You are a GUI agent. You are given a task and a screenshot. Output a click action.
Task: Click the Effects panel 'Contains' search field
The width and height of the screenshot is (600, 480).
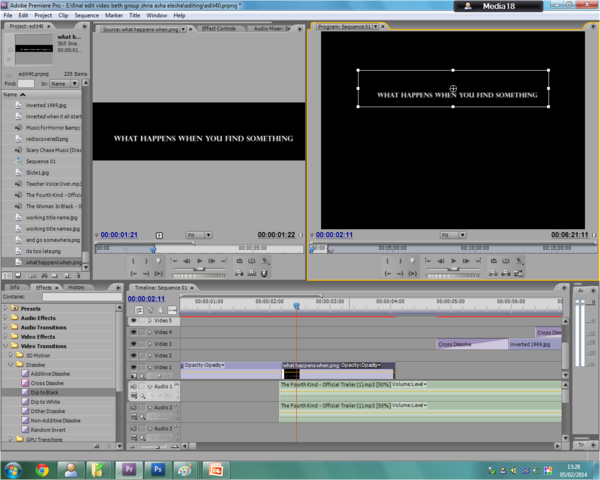[82, 297]
